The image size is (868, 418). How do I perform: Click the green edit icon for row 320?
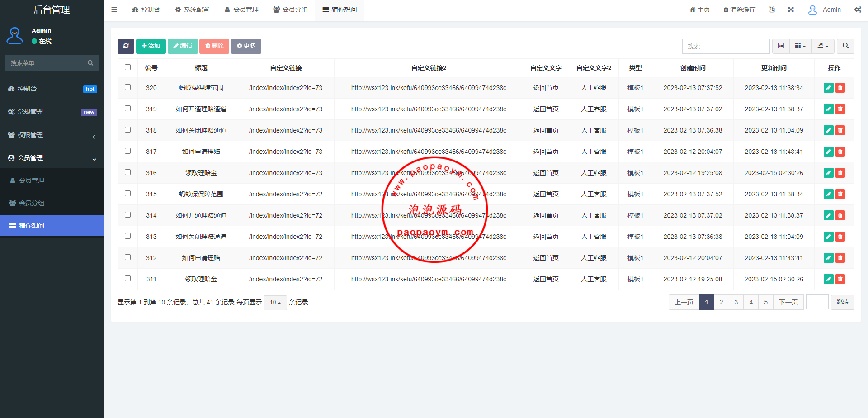coord(828,88)
